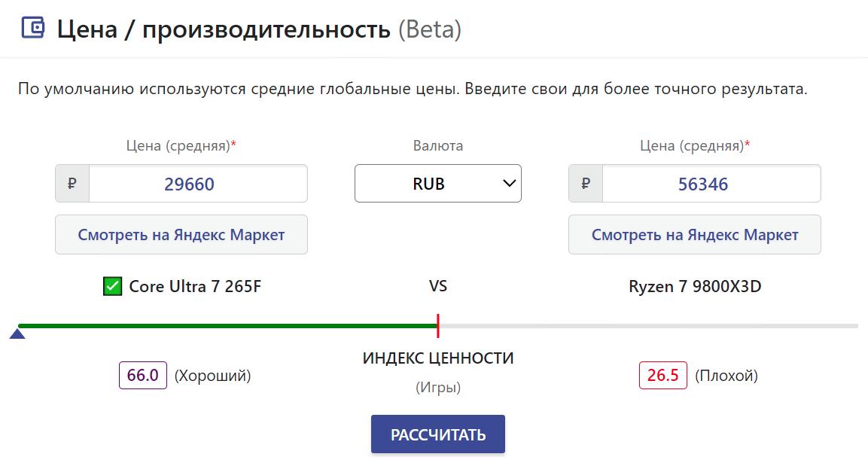Click the Цена / производительность title
868x460 pixels.
pos(224,29)
